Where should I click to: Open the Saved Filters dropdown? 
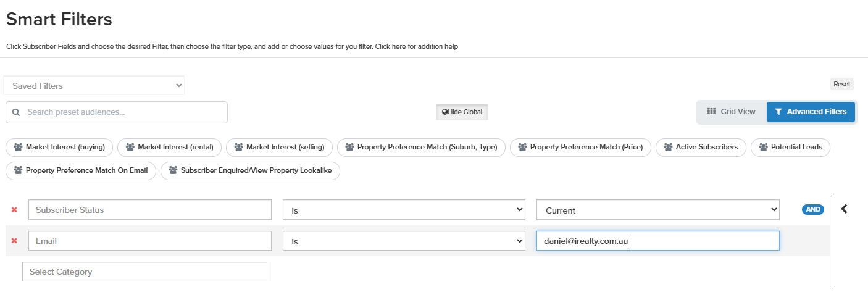coord(94,86)
